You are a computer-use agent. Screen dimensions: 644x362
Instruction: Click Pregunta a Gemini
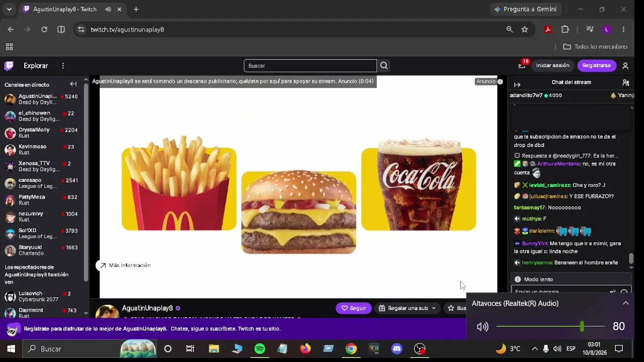tap(525, 9)
